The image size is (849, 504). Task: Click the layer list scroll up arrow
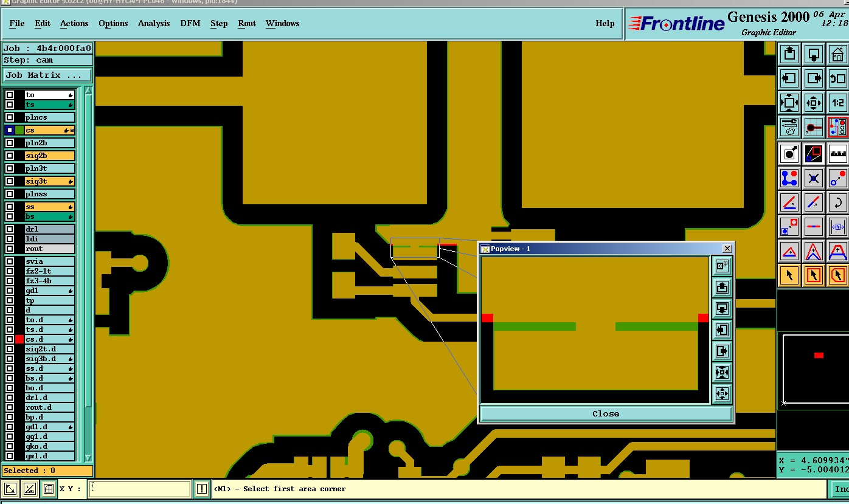(88, 91)
